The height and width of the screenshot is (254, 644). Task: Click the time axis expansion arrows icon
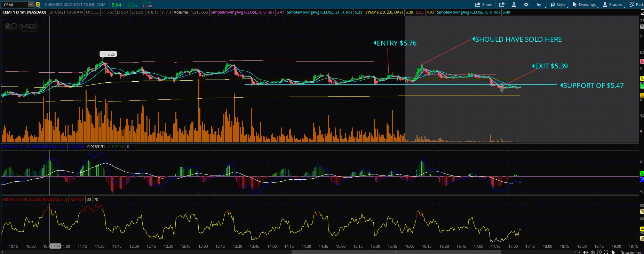tap(586, 252)
